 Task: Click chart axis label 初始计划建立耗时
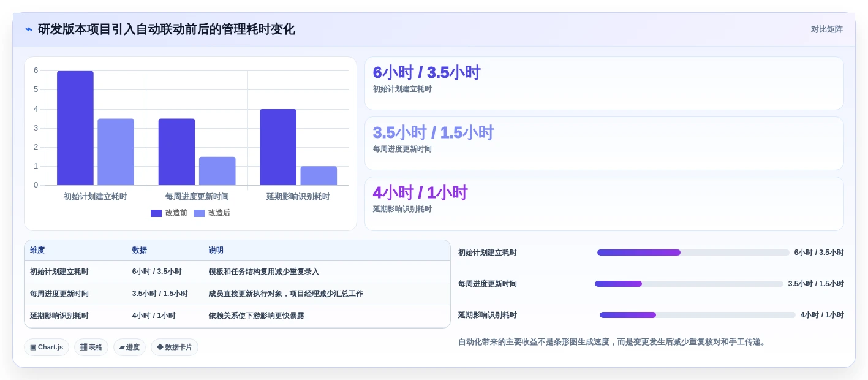pos(96,197)
